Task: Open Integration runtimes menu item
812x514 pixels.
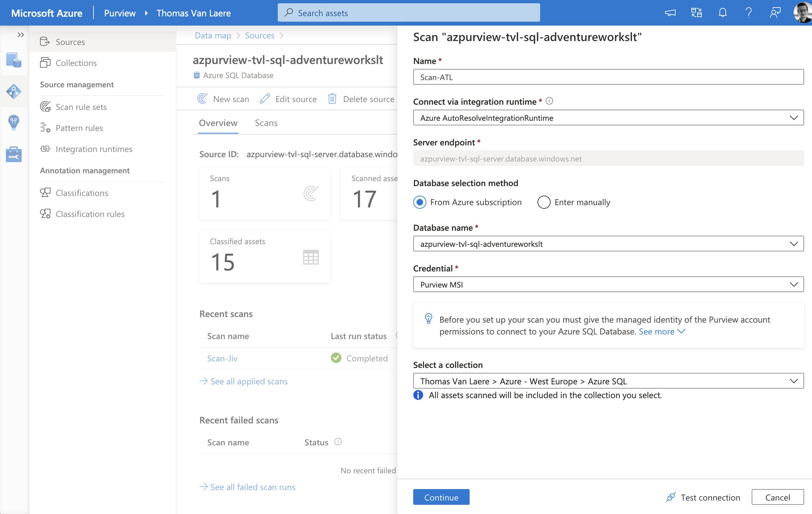Action: 103,148
